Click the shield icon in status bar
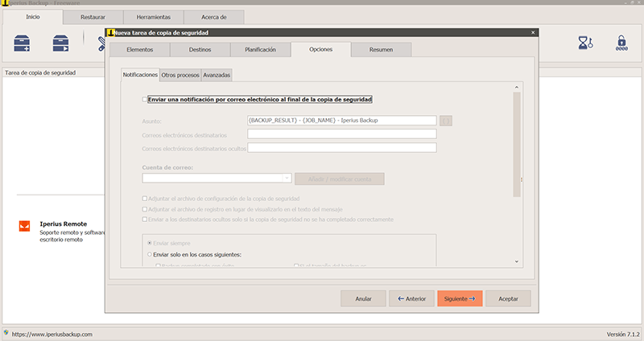Image resolution: width=644 pixels, height=341 pixels. pyautogui.click(x=6, y=333)
